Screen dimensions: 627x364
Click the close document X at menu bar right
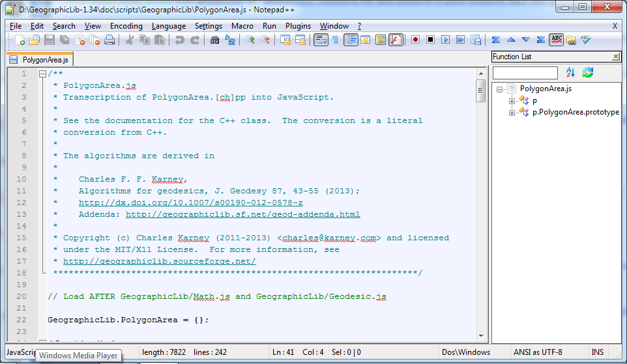point(615,26)
